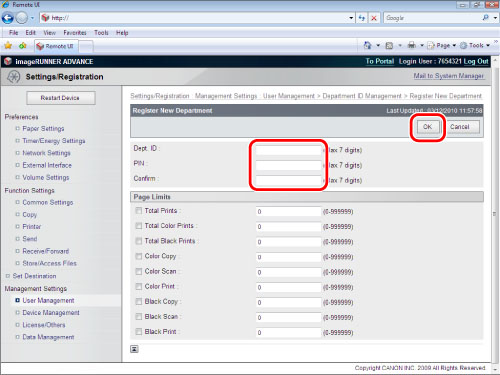Click the Print icon in command bar
Image resolution: width=500 pixels, height=375 pixels.
click(412, 45)
